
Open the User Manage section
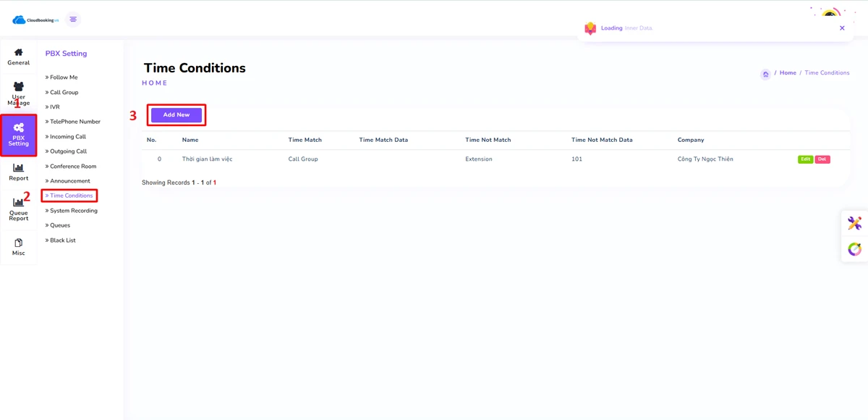coord(19,94)
